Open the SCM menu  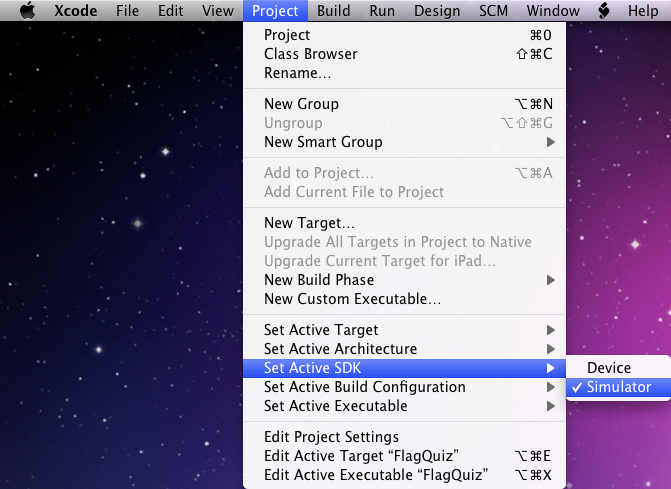click(x=493, y=10)
